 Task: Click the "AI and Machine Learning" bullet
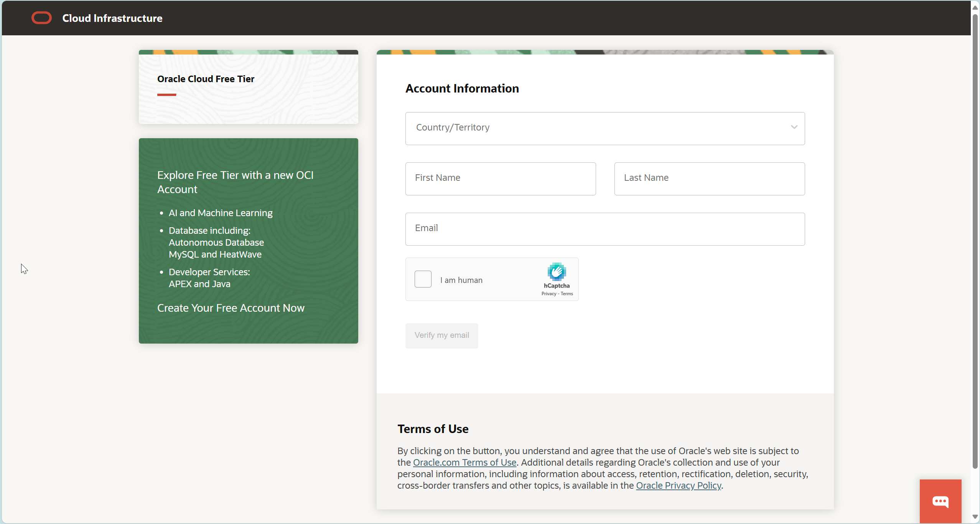pos(221,213)
